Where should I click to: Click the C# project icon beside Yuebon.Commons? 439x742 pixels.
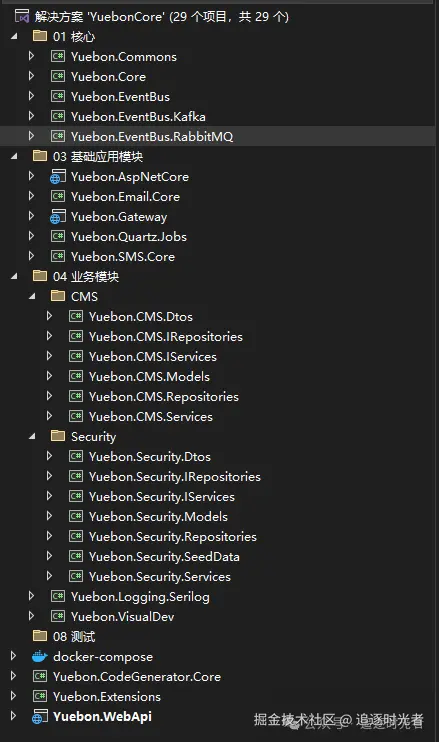pyautogui.click(x=58, y=56)
